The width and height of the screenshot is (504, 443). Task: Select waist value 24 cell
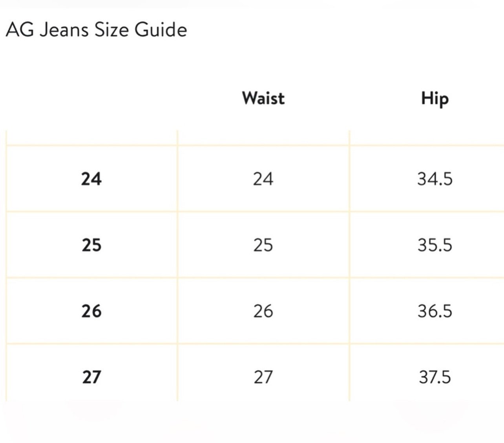(263, 179)
